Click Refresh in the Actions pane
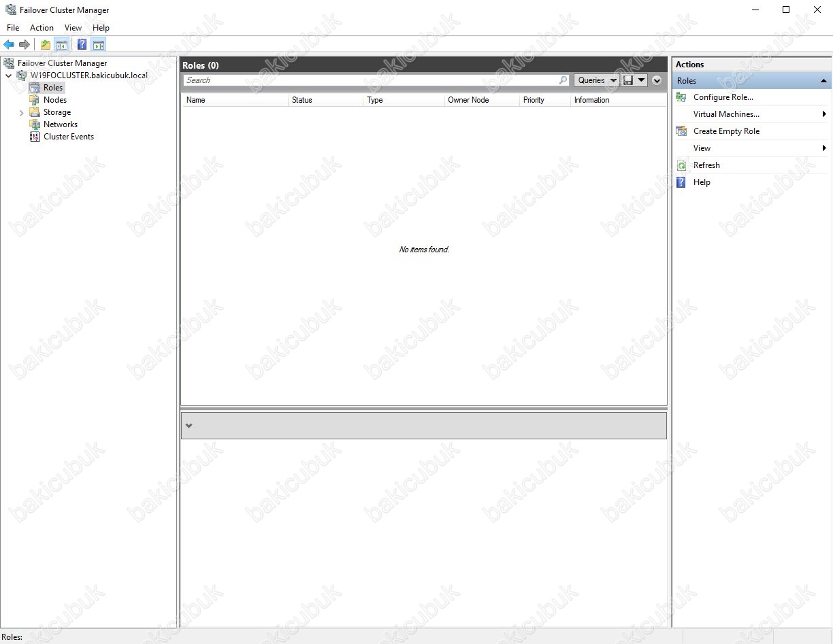Screen dimensions: 833x644 [706, 165]
